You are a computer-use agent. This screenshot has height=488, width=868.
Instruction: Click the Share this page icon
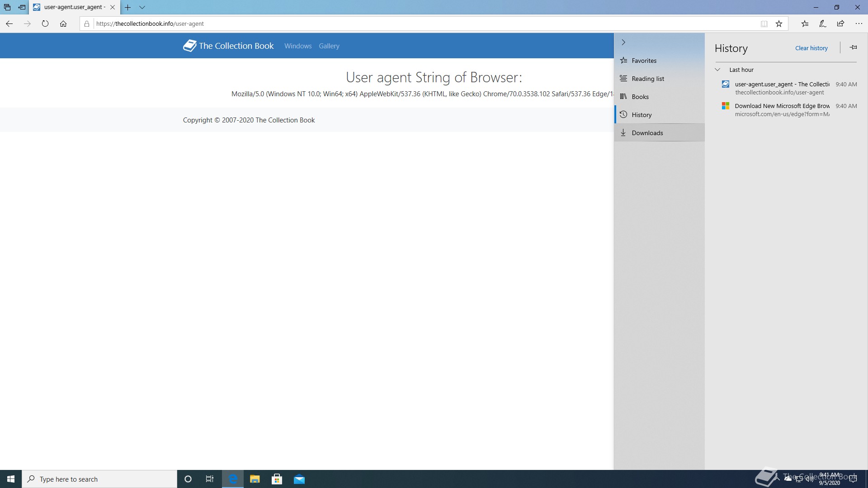click(x=840, y=23)
